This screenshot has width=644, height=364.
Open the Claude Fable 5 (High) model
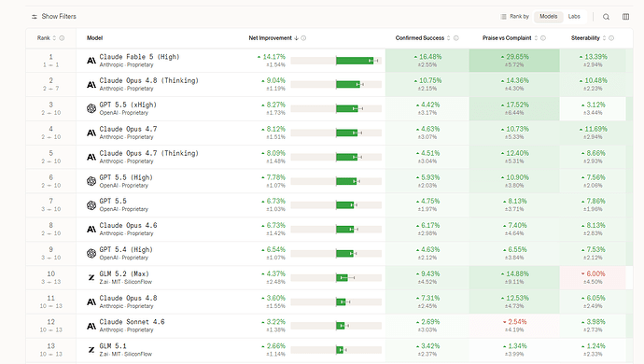139,57
